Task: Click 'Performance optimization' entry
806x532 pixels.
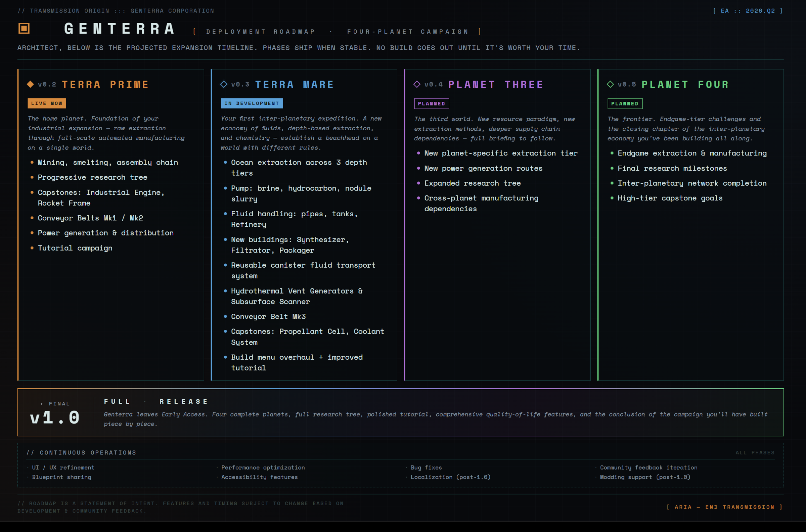Action: click(x=263, y=468)
